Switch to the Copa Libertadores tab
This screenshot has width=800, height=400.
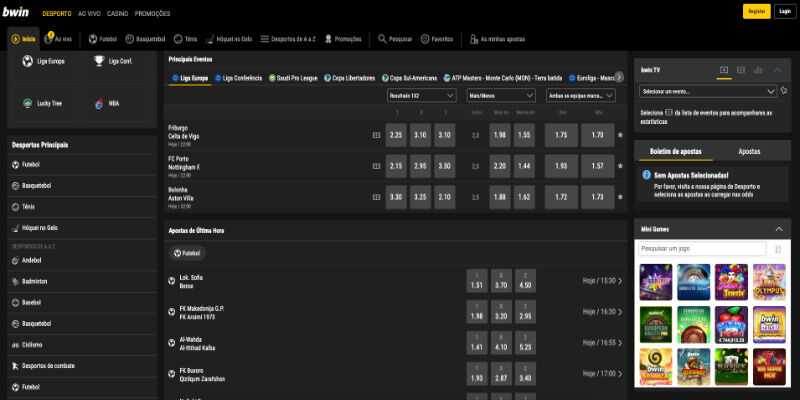[349, 78]
